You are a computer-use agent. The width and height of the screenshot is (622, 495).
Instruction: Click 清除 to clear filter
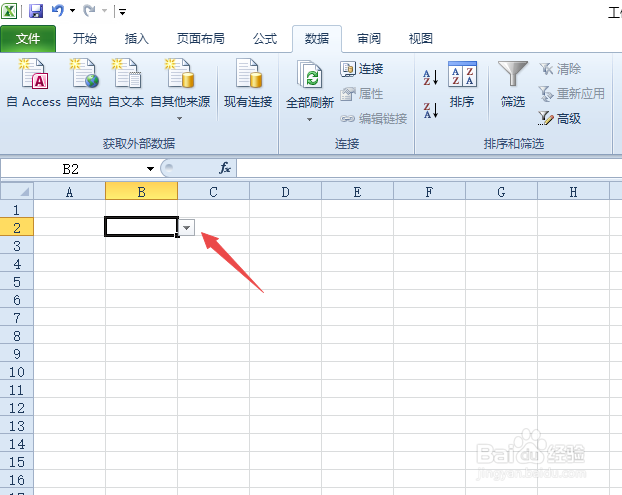click(x=560, y=69)
